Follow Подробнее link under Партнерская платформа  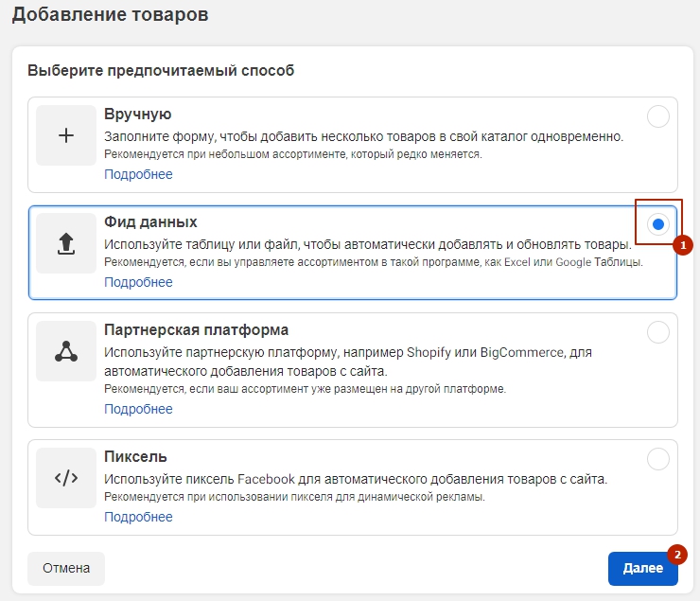pos(138,409)
